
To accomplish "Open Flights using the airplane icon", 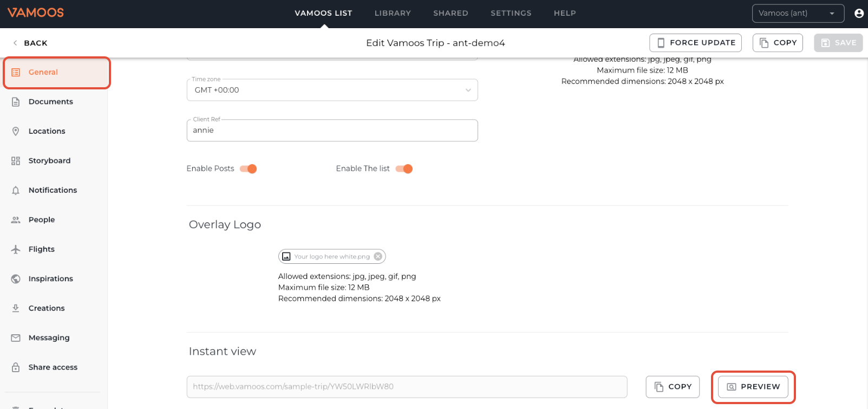I will coord(16,249).
